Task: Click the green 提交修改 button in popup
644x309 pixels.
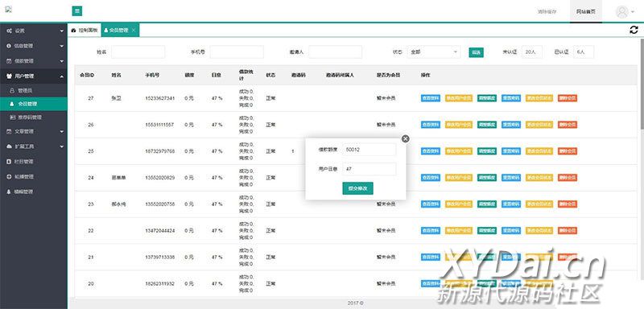Action: coord(357,188)
